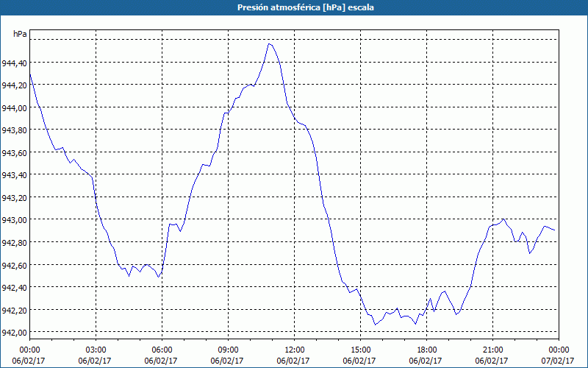Click the 943,80 y-axis label
Viewport: 588px width, 368px height.
point(14,130)
